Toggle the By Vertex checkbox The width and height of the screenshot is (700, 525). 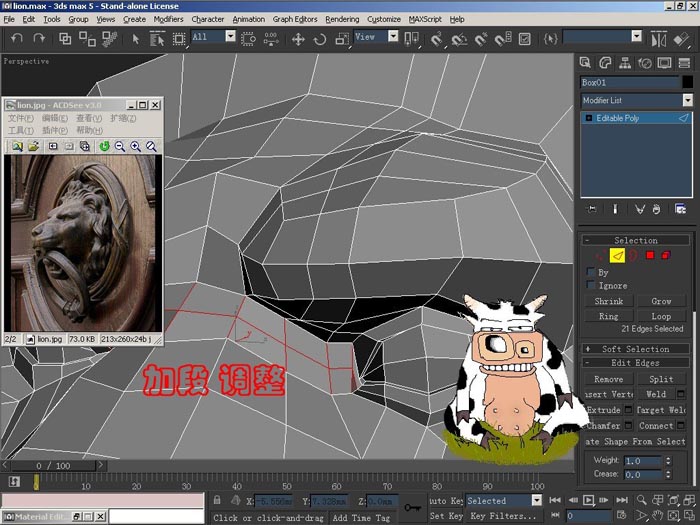pyautogui.click(x=591, y=272)
